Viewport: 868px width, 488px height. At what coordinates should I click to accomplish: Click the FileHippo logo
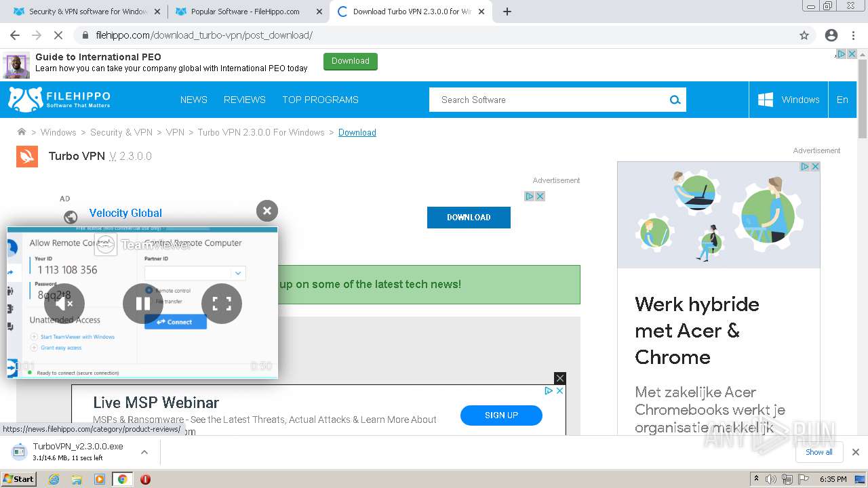pos(59,99)
